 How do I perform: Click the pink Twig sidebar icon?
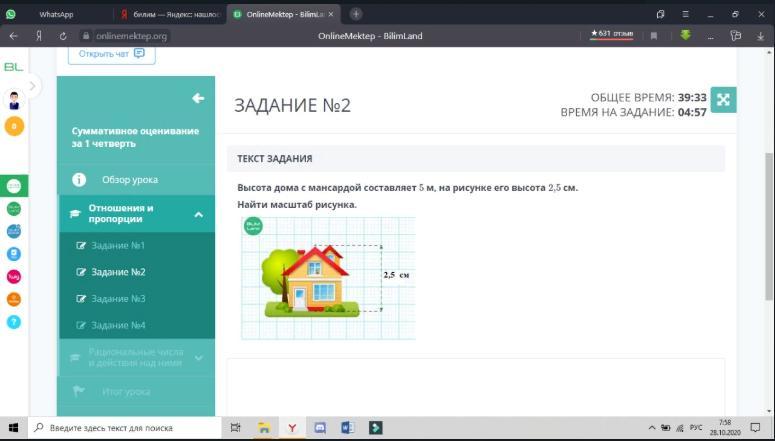point(14,276)
